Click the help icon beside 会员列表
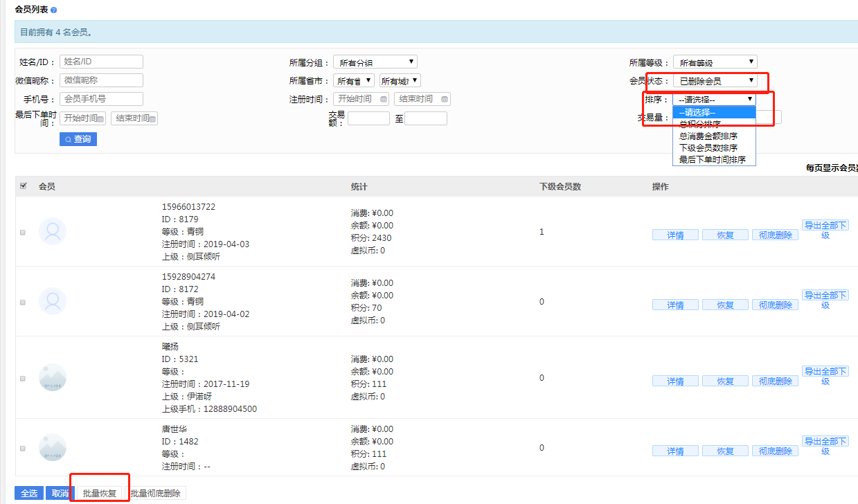Image resolution: width=858 pixels, height=504 pixels. pyautogui.click(x=54, y=10)
